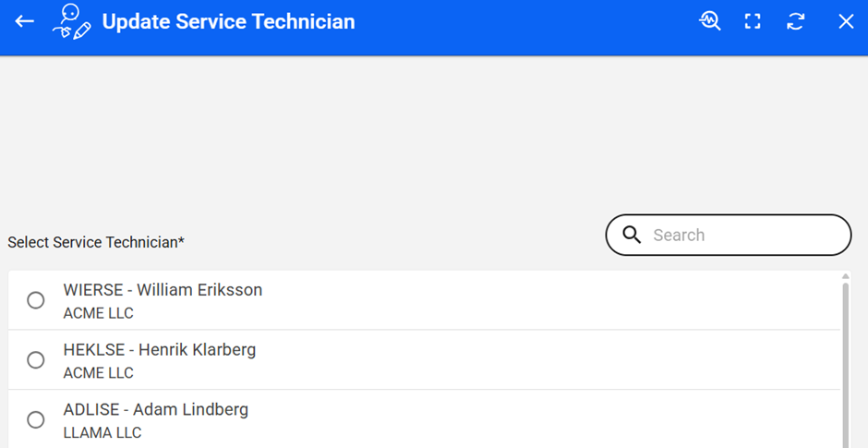Choose the Henrik Klarberg radio button
This screenshot has width=868, height=448.
[36, 360]
